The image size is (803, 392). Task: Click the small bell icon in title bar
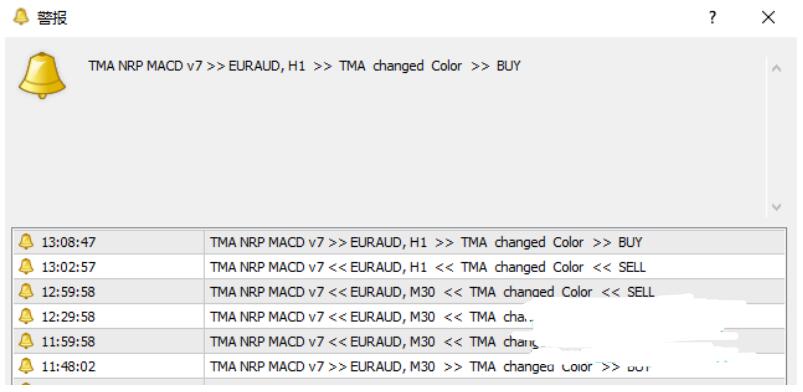21,17
